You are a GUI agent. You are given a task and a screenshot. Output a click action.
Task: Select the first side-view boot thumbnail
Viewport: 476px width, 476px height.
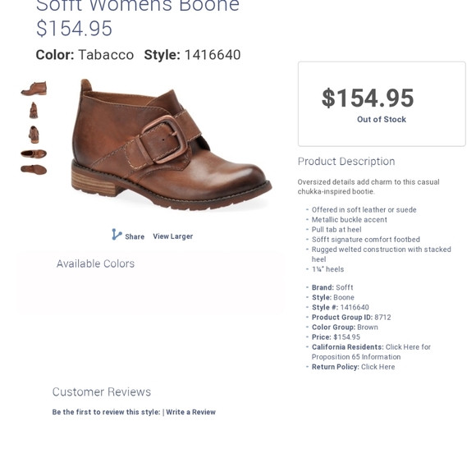tap(34, 89)
